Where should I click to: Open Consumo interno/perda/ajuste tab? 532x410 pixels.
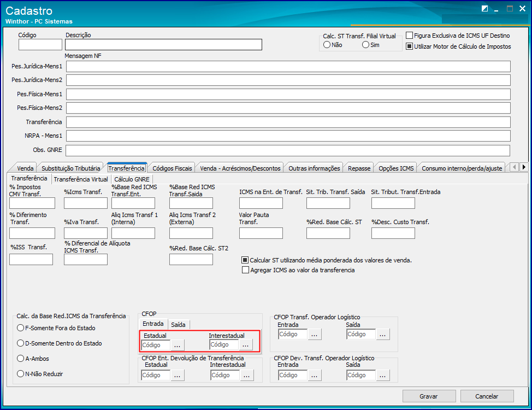pyautogui.click(x=462, y=168)
